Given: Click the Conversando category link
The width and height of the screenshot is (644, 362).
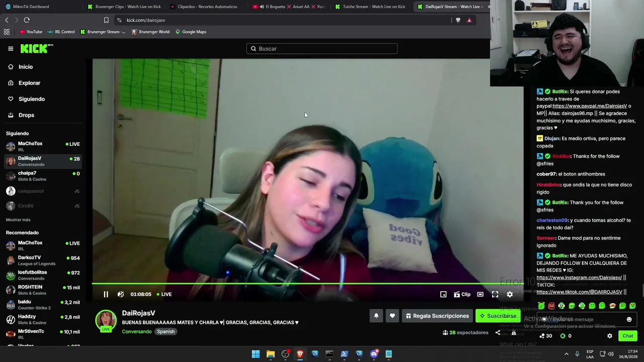Looking at the screenshot, I should pos(136,331).
